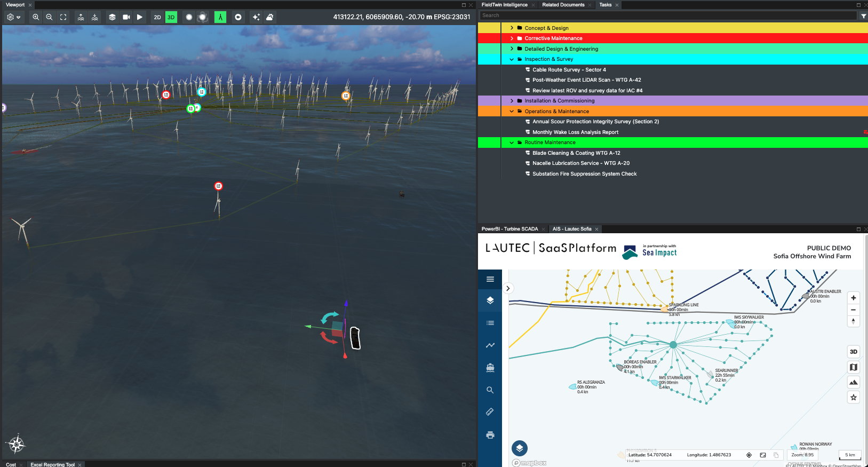The height and width of the screenshot is (467, 868).
Task: Open the camera tool in viewport toolbar
Action: point(126,17)
